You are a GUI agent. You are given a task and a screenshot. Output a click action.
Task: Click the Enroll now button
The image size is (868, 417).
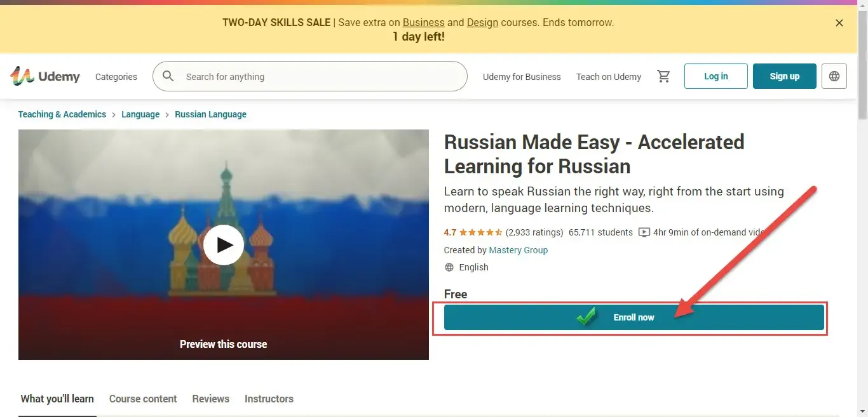(634, 317)
